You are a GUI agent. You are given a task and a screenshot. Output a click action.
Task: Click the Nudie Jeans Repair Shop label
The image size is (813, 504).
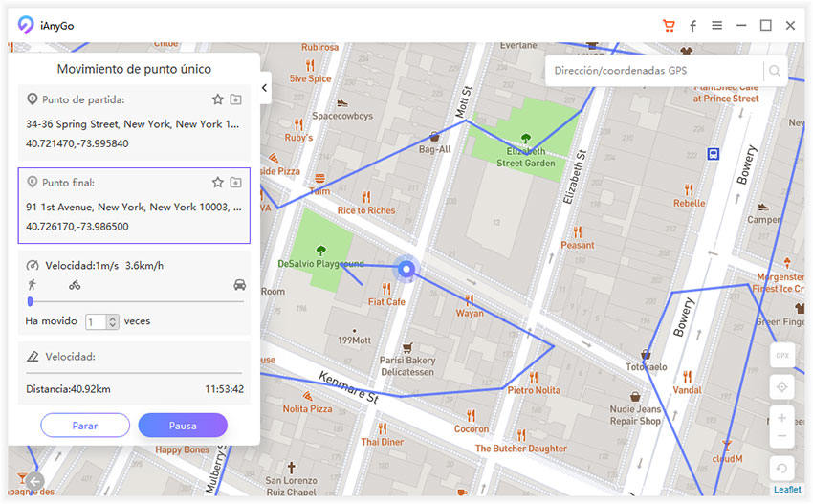tap(635, 415)
